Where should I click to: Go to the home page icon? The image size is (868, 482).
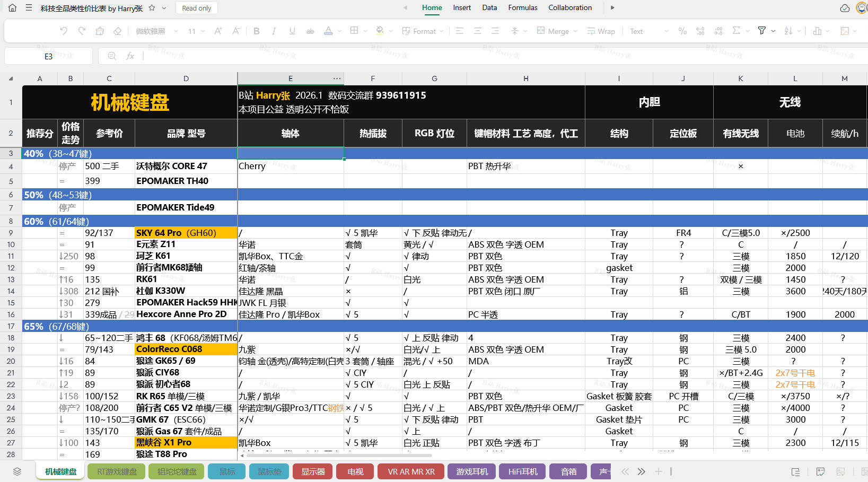point(13,8)
